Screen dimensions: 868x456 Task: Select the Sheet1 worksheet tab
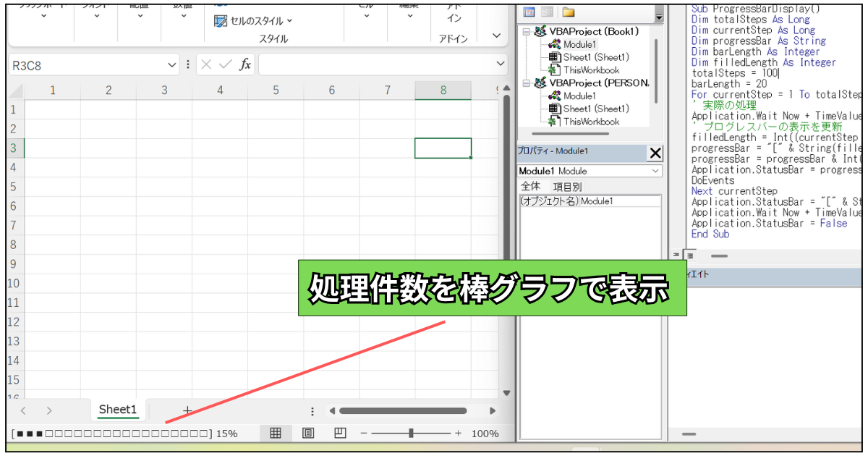[x=118, y=410]
